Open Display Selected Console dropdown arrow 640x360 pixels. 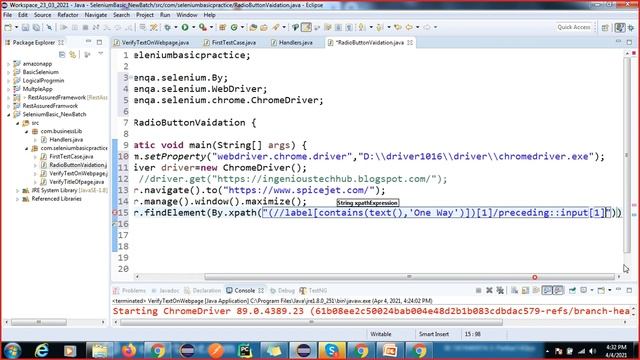591,290
